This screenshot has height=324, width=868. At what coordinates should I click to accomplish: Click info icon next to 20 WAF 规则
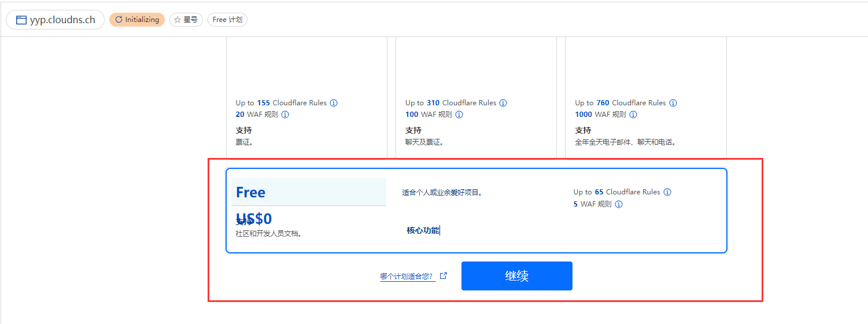click(285, 115)
